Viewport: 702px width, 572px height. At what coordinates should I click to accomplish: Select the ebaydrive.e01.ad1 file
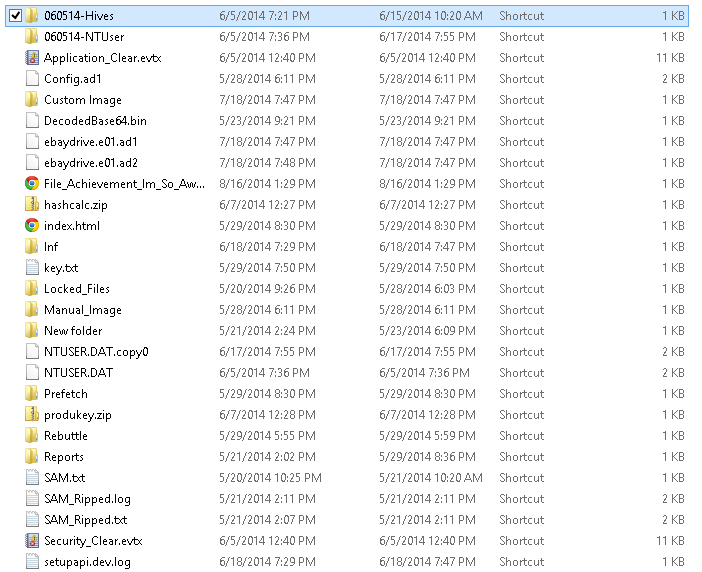tap(90, 142)
